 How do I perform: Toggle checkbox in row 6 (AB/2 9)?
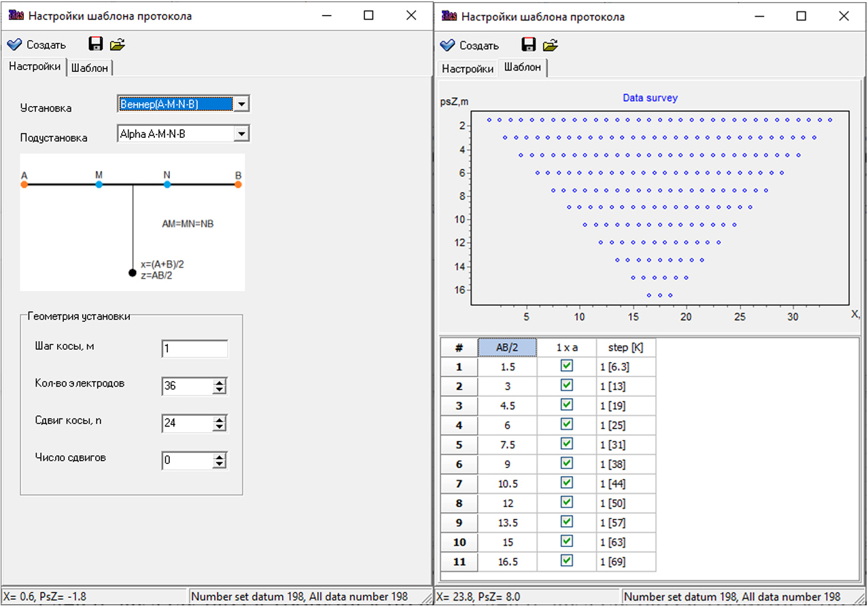567,463
